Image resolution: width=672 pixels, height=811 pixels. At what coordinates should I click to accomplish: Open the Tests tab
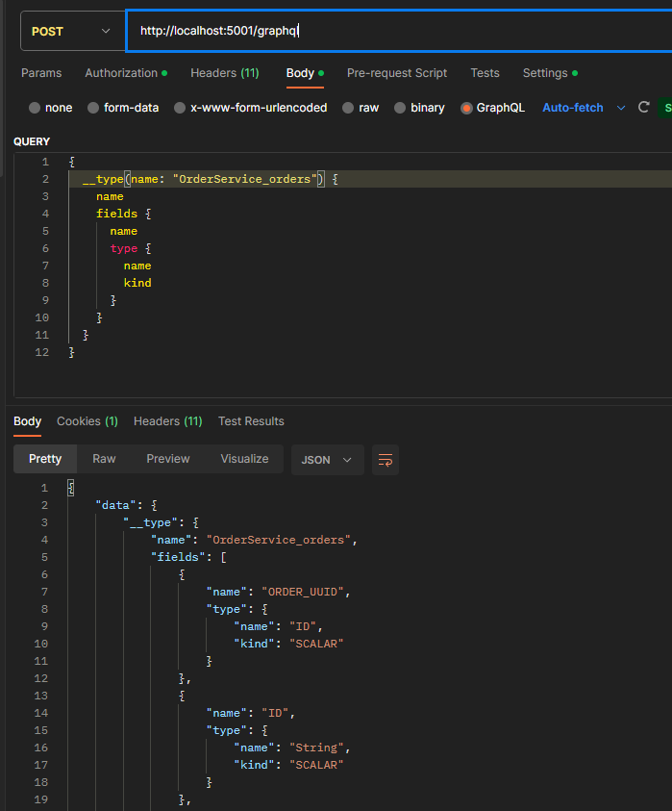click(485, 73)
